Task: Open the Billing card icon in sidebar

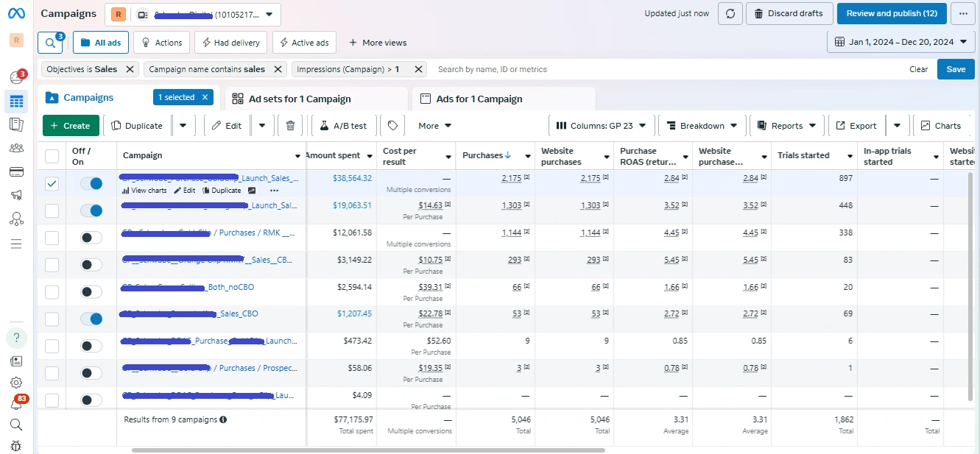Action: click(x=16, y=171)
